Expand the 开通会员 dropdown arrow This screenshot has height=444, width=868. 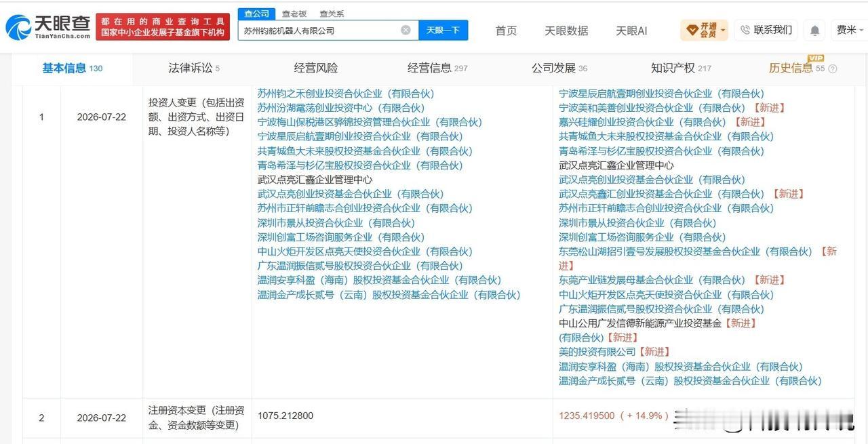coord(723,30)
